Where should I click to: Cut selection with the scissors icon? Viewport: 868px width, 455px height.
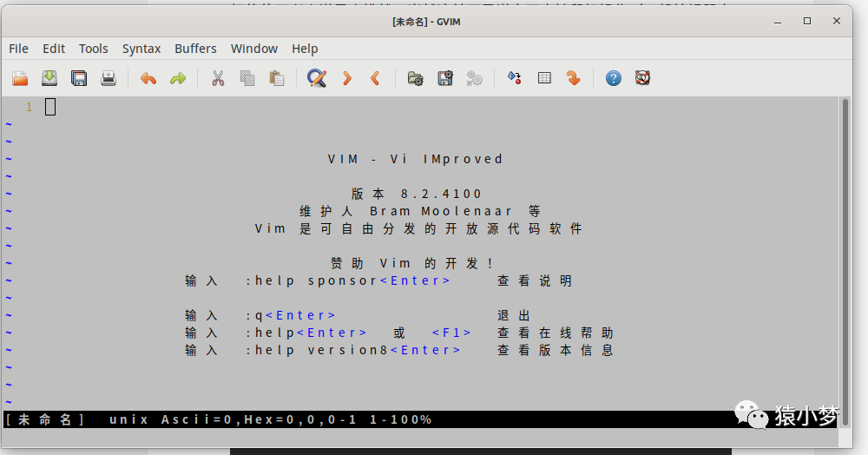click(218, 78)
